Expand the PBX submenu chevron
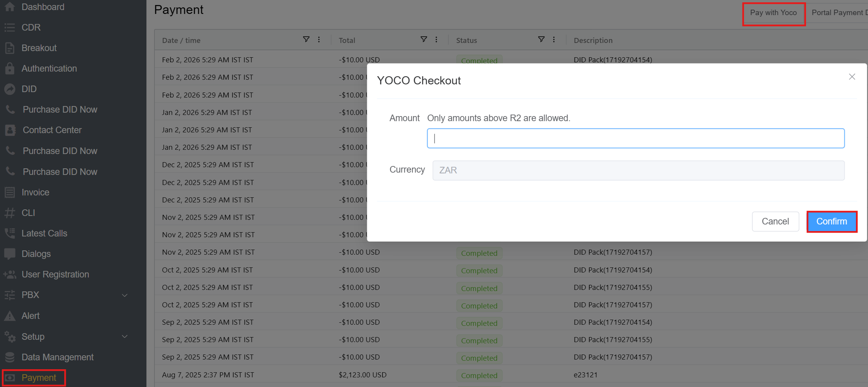Viewport: 868px width, 387px height. point(125,295)
